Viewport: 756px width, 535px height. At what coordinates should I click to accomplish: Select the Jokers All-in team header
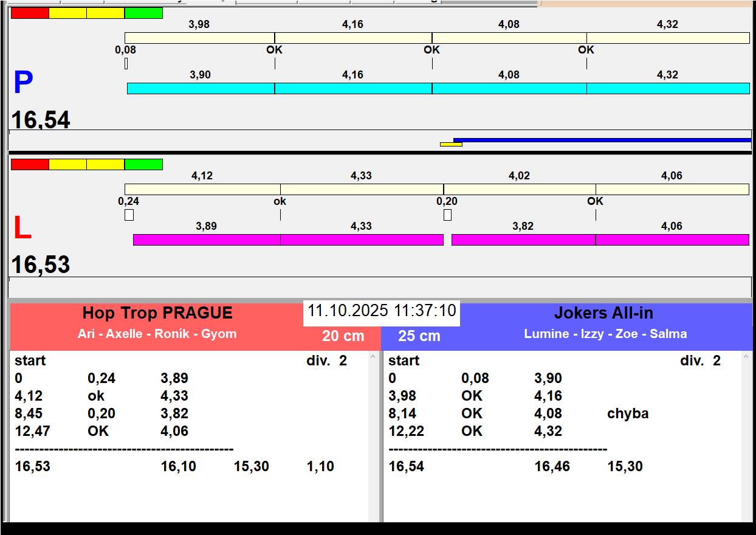(x=603, y=314)
